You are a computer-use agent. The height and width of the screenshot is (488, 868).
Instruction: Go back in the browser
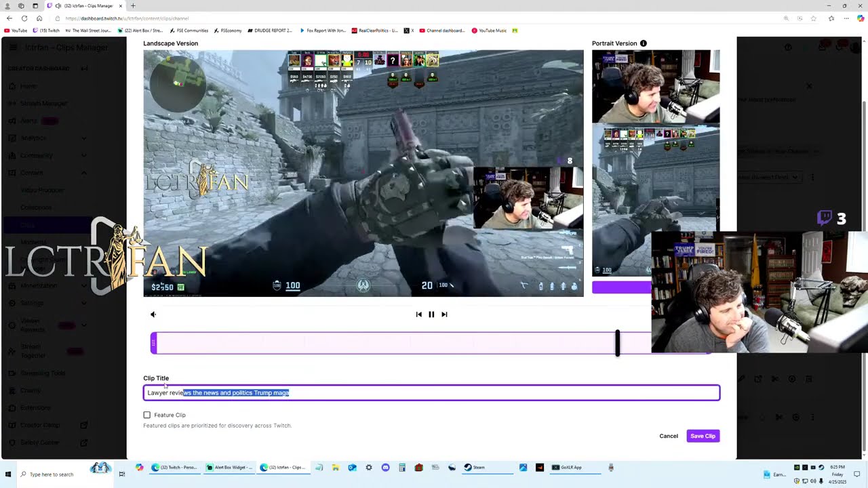point(9,18)
